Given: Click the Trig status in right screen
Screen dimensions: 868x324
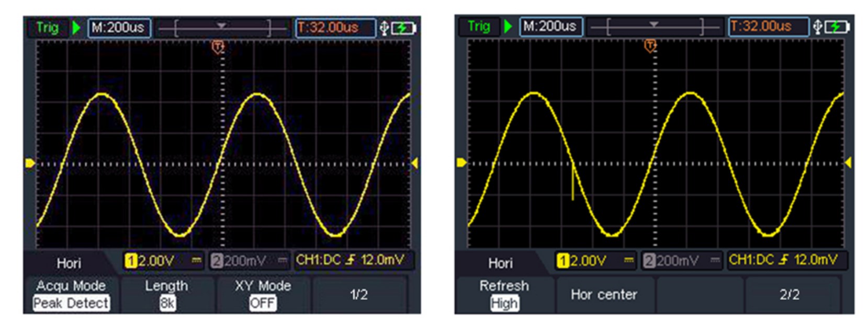Looking at the screenshot, I should point(479,26).
